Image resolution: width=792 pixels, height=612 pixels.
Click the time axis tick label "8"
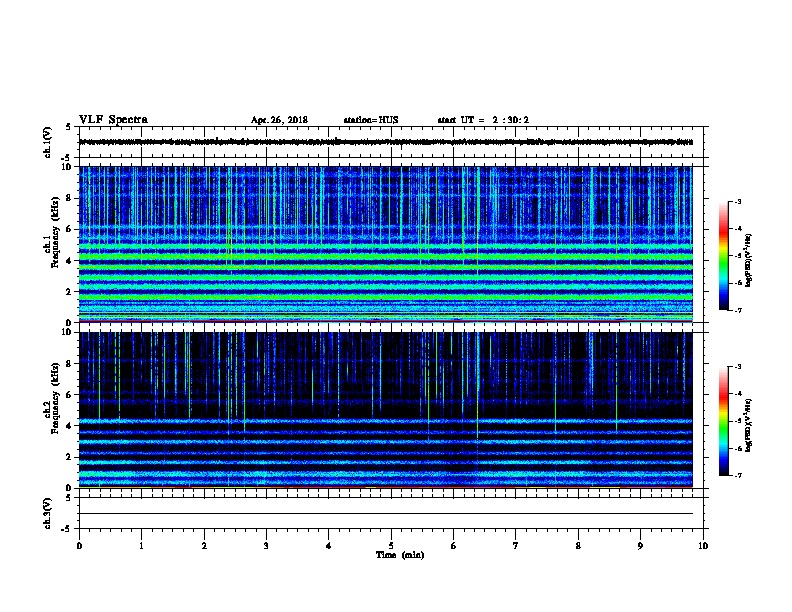click(578, 546)
